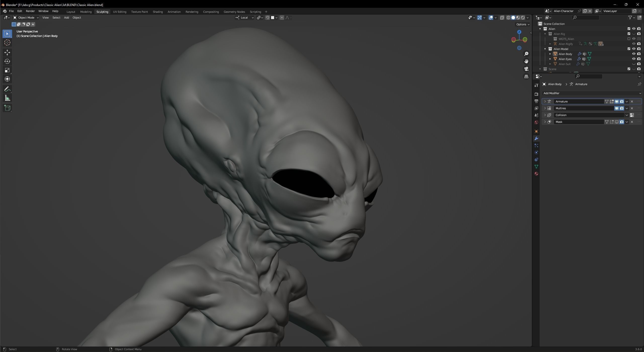Expand the Collision modifier panel
644x352 pixels.
545,115
